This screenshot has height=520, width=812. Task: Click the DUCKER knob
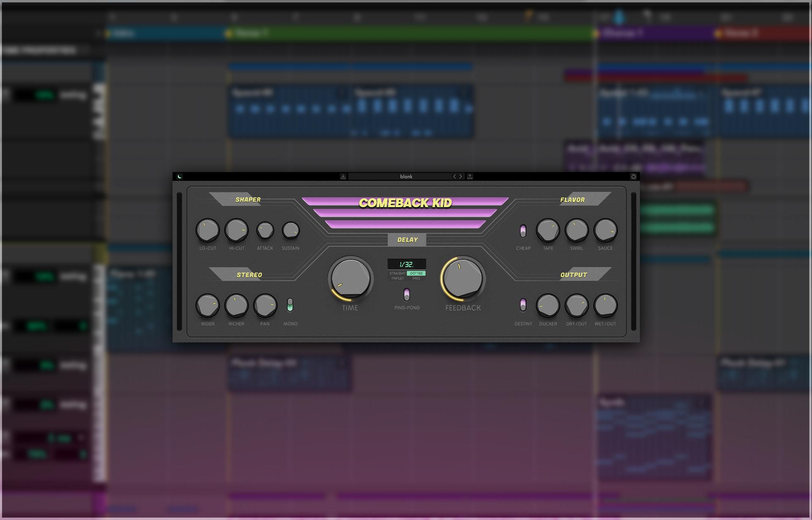coord(548,306)
